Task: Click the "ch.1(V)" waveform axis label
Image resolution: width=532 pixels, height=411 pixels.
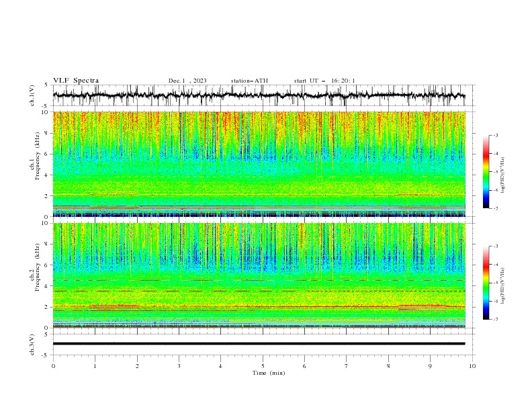Action: point(32,95)
